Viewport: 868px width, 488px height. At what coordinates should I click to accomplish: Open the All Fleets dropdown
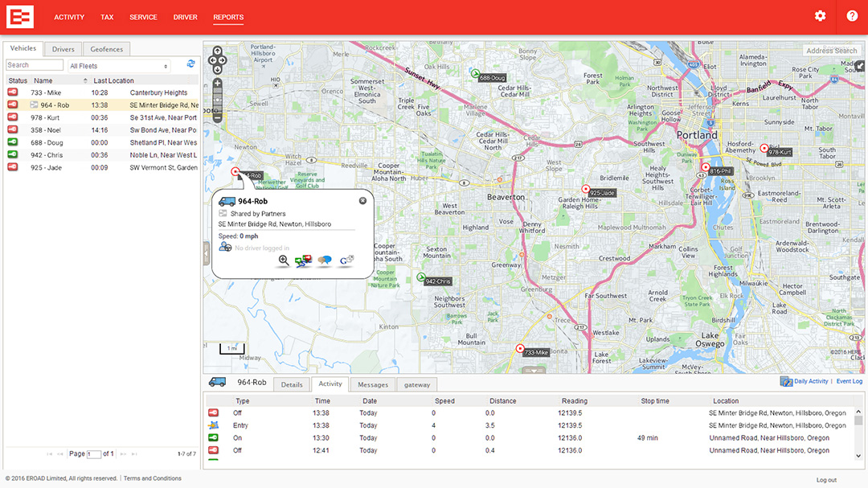click(x=119, y=66)
